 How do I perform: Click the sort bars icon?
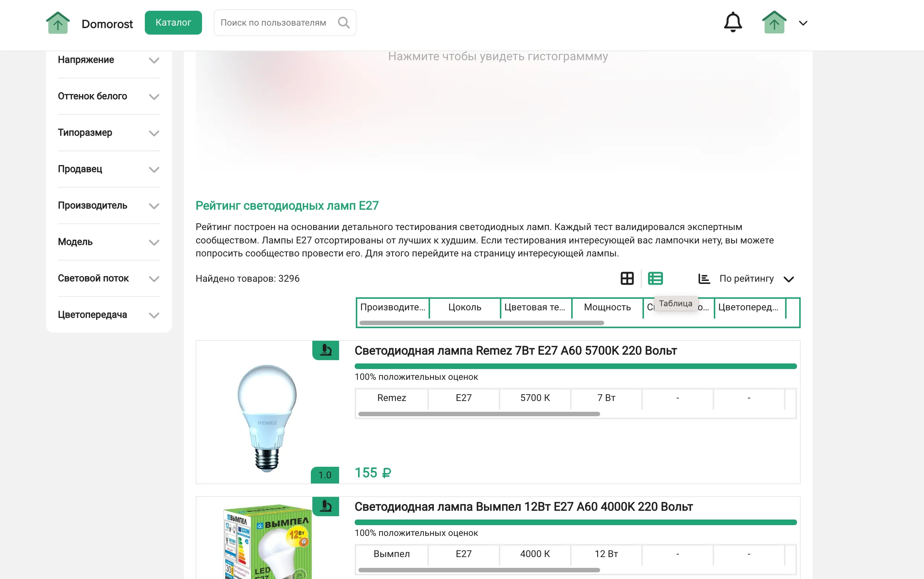tap(704, 279)
